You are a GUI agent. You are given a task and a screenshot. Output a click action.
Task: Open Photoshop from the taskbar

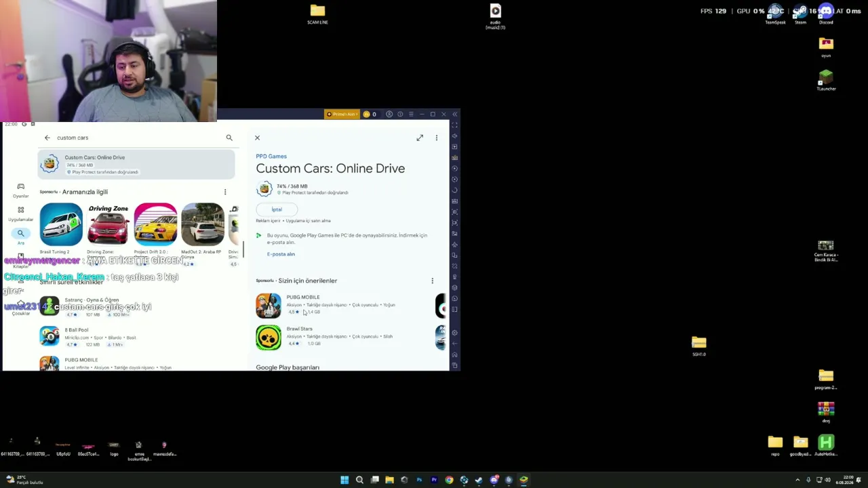pos(419,480)
